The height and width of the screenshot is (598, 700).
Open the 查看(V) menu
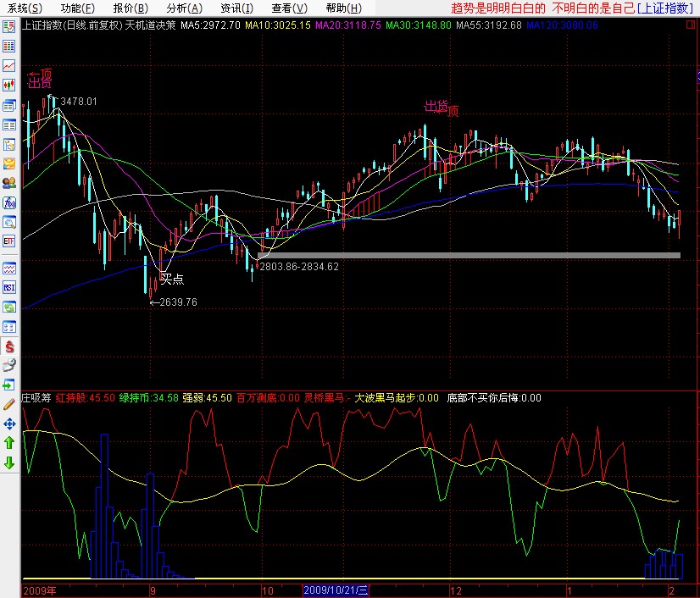289,8
